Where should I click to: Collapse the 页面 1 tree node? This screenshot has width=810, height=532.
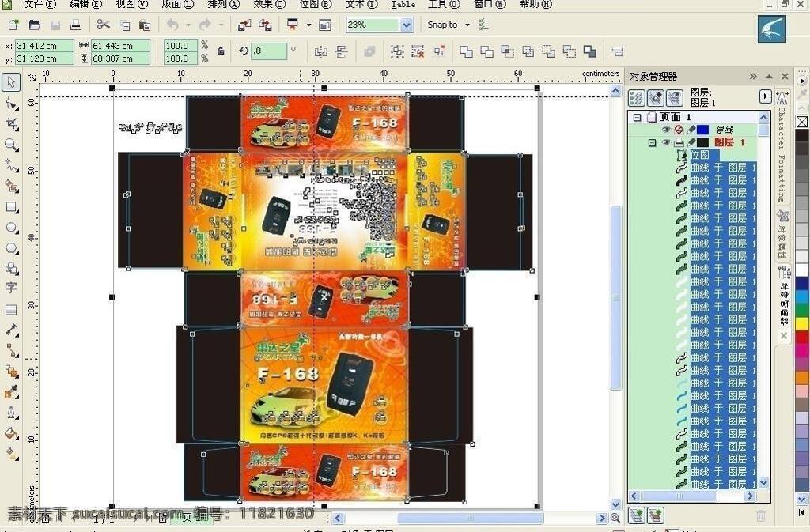[638, 117]
